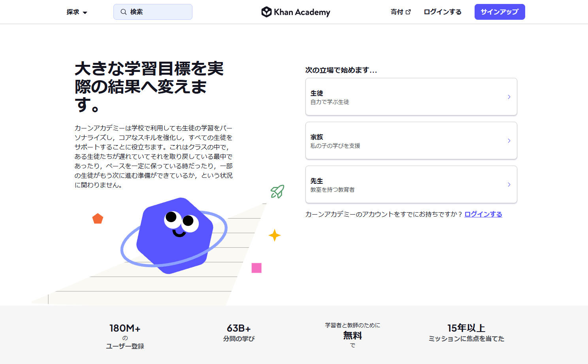
Task: Click the chevron on the 先生 card
Action: [509, 185]
